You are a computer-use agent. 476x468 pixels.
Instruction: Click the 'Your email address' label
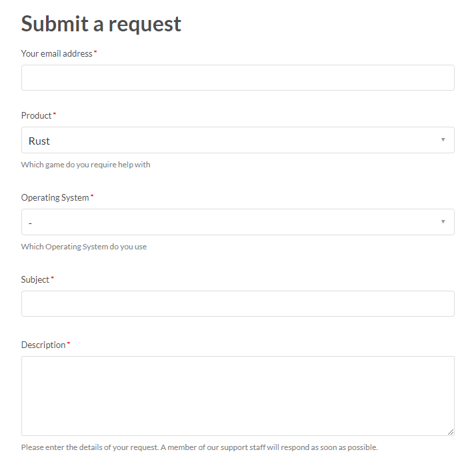click(x=57, y=54)
